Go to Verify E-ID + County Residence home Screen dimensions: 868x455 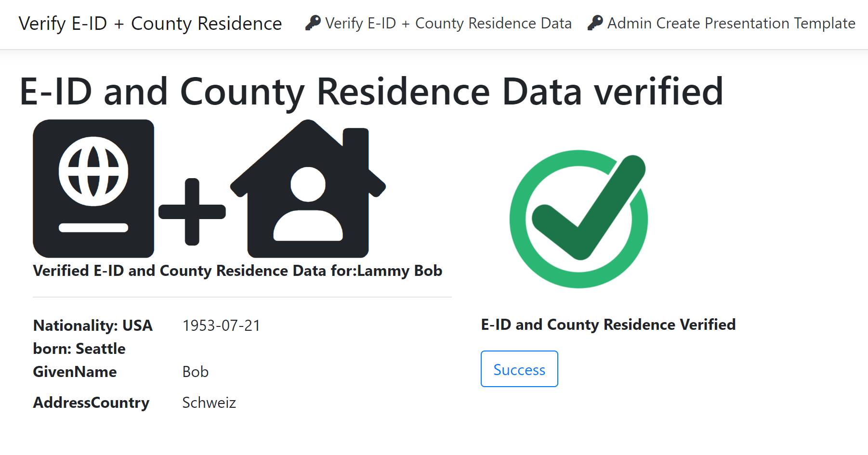click(150, 23)
